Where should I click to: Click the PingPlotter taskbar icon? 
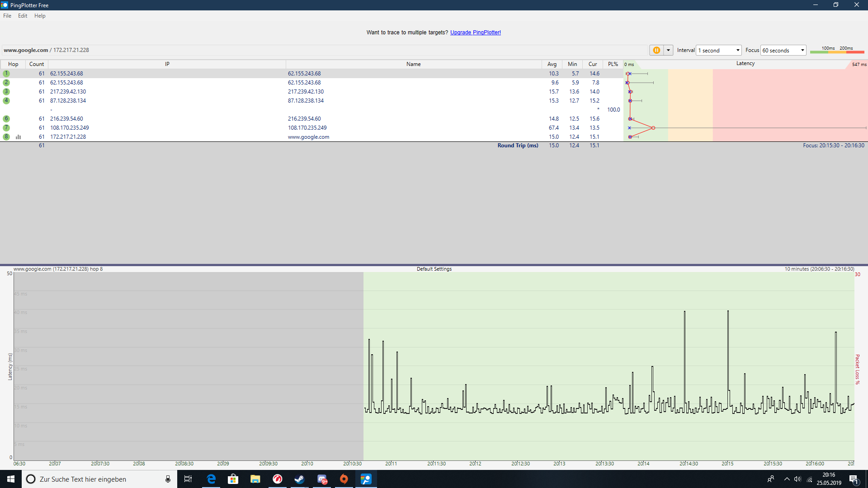pyautogui.click(x=366, y=479)
